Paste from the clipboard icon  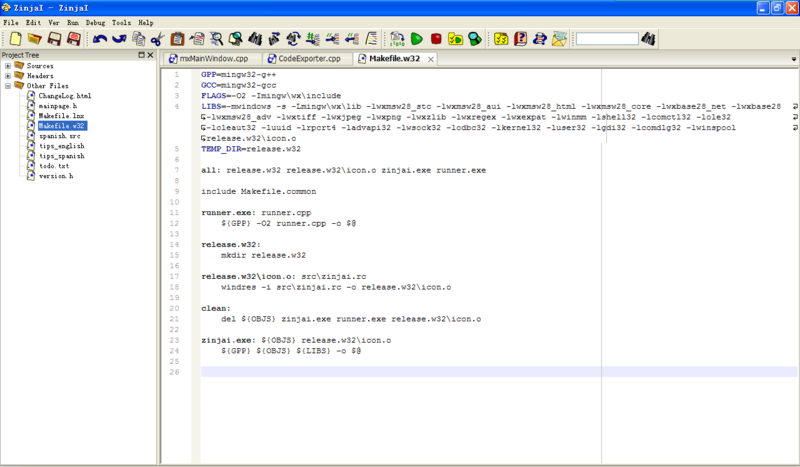coord(178,39)
